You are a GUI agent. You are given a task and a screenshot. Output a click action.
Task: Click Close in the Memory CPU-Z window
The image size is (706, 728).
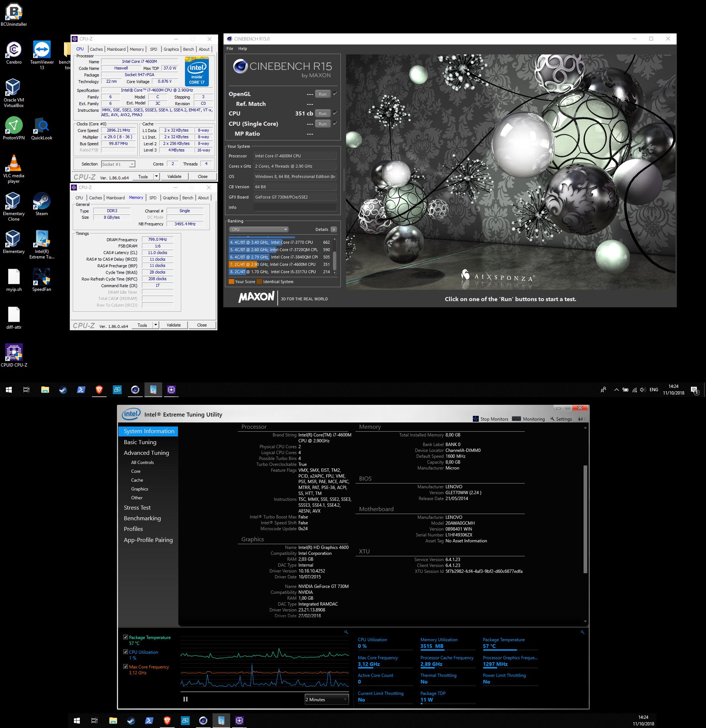(x=202, y=325)
